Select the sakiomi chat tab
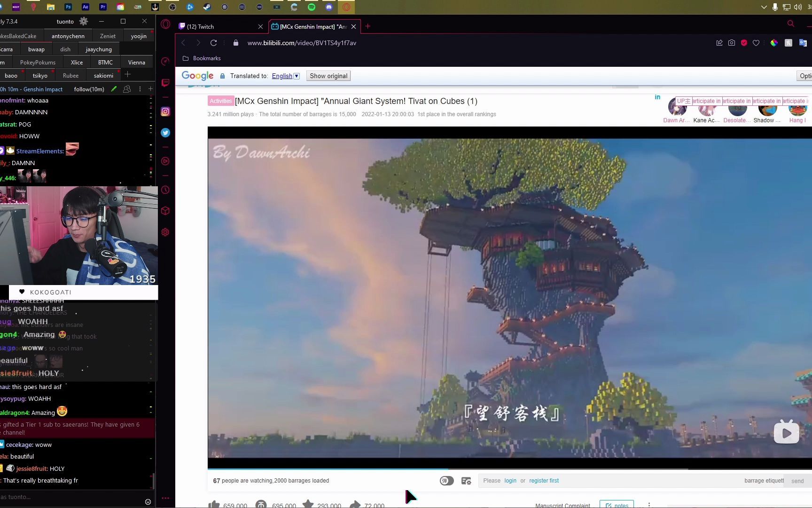 (103, 75)
